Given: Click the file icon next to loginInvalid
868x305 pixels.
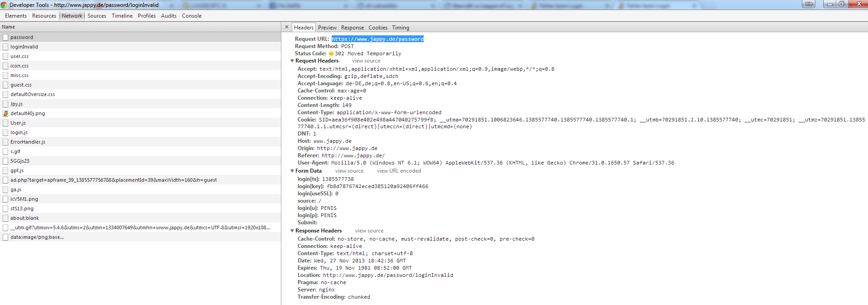Looking at the screenshot, I should pos(5,47).
